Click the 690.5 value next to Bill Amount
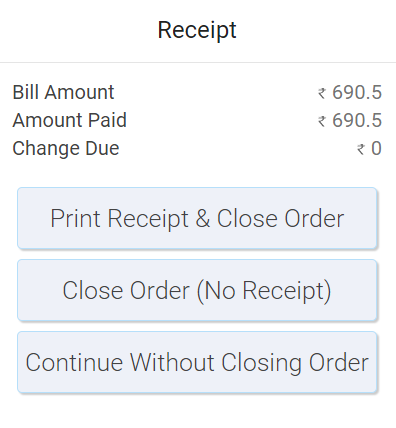Viewport: 396px width, 428px height. pos(357,92)
